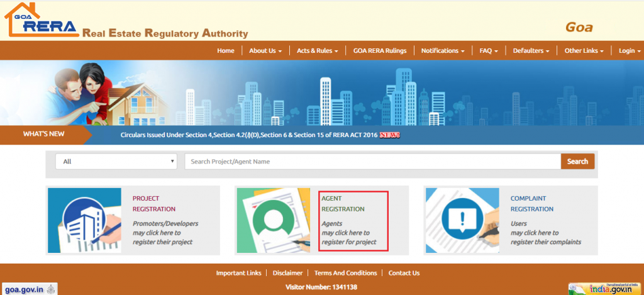The height and width of the screenshot is (295, 644).
Task: Expand the FAQ dropdown menu
Action: click(489, 50)
